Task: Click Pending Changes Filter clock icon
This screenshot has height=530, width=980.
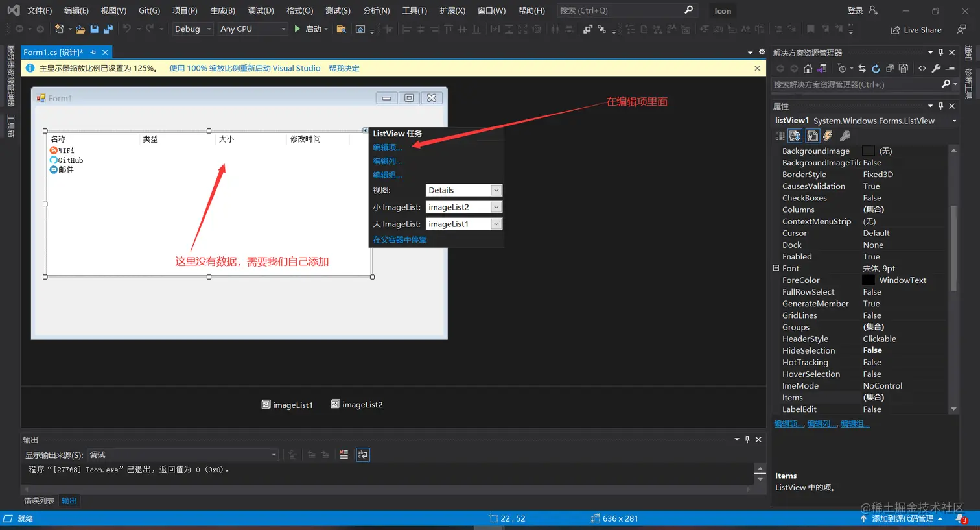Action: click(841, 68)
